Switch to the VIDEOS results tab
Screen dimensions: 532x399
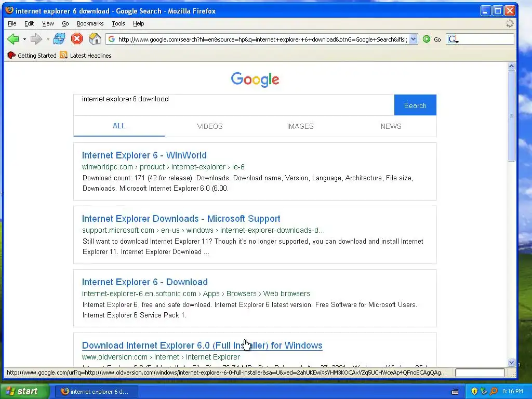tap(210, 126)
